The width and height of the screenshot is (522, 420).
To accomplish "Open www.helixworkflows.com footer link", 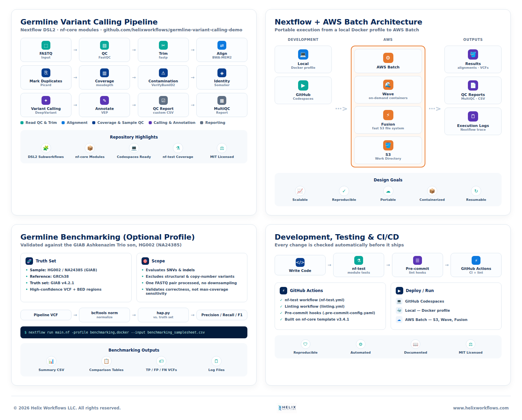I will click(x=481, y=408).
